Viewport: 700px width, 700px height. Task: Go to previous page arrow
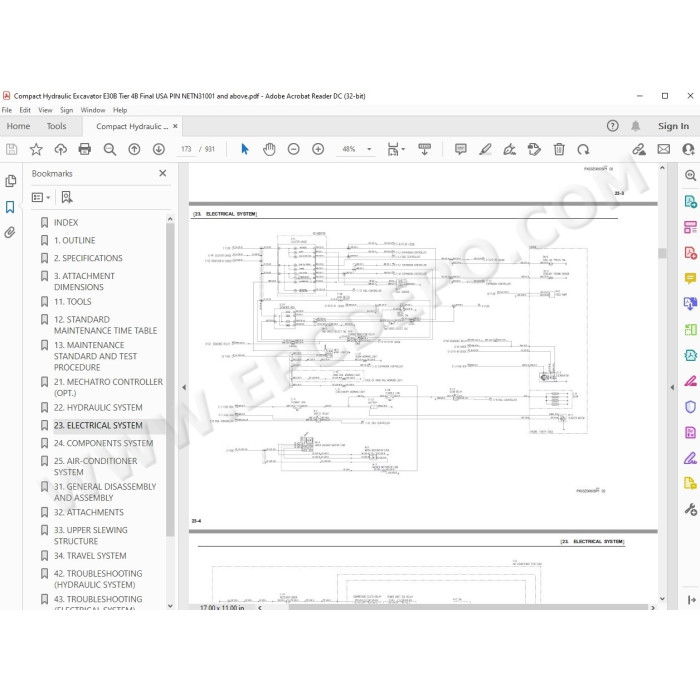point(134,149)
